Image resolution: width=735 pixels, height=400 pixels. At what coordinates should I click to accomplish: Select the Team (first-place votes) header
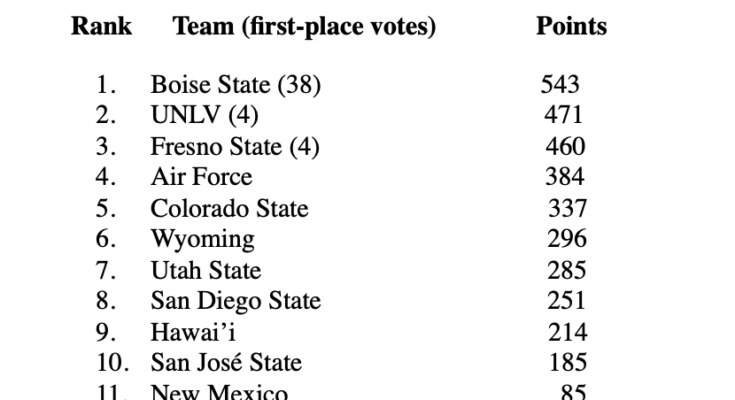coord(304,27)
